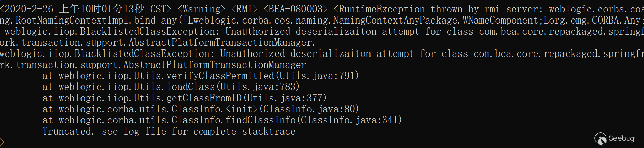
Task: Click the ClassInfo.java:341 source reference
Action: [x=349, y=120]
